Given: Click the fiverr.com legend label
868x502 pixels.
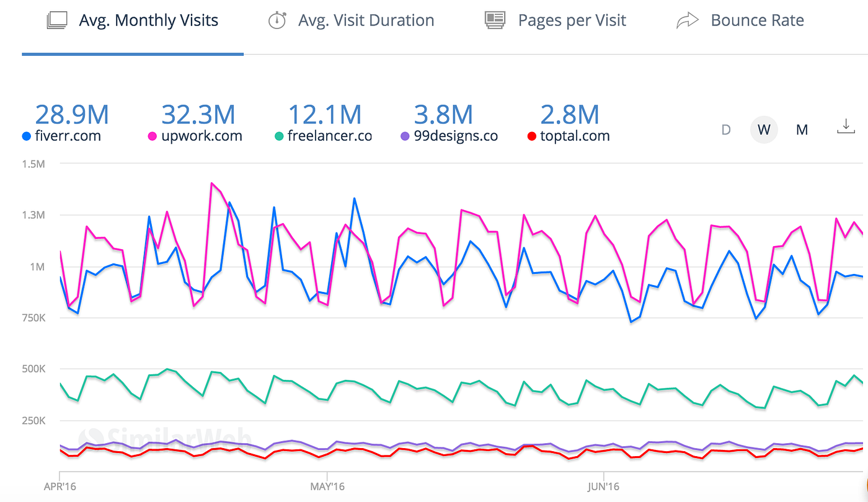Looking at the screenshot, I should 67,136.
